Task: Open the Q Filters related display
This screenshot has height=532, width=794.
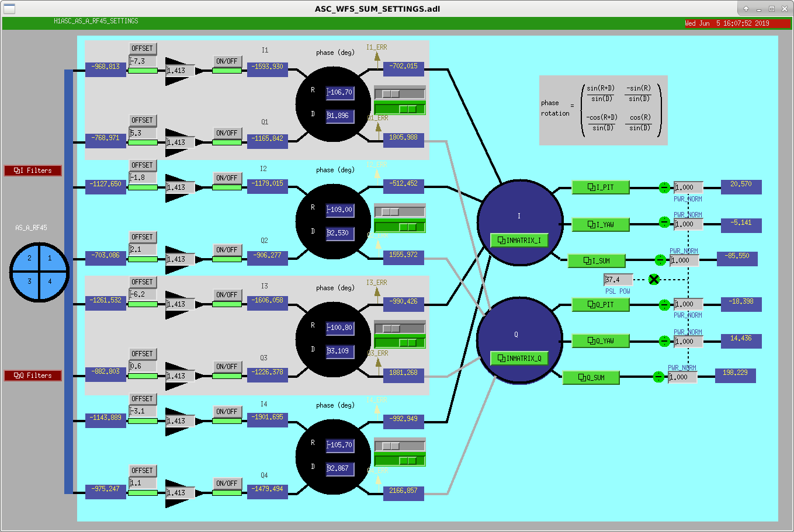Action: click(33, 375)
